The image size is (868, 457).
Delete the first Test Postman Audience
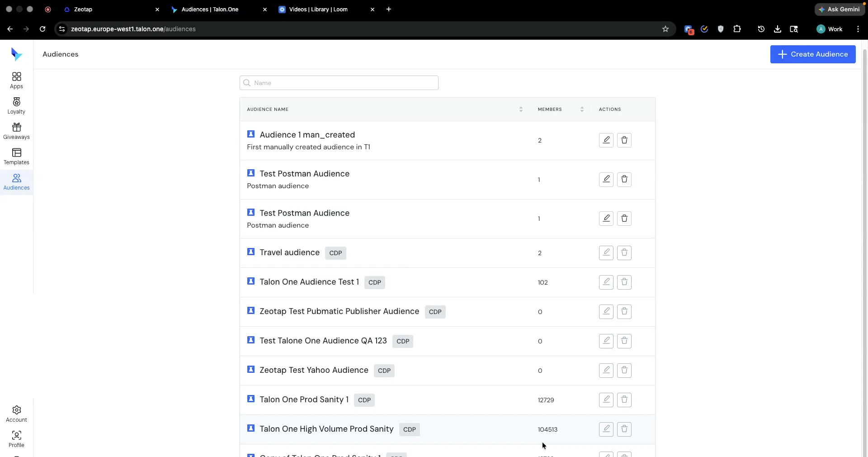point(624,180)
